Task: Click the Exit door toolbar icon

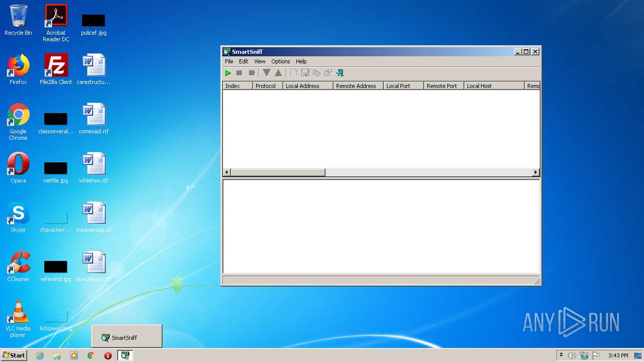Action: pyautogui.click(x=340, y=73)
